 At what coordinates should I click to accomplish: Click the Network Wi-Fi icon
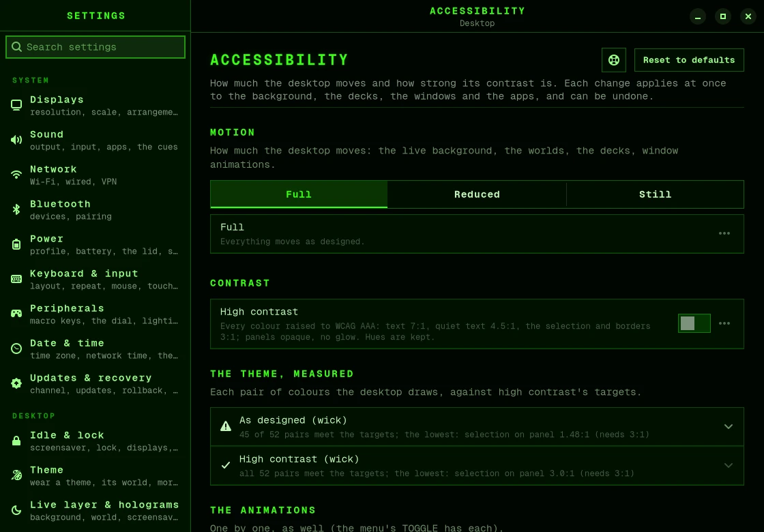16,175
